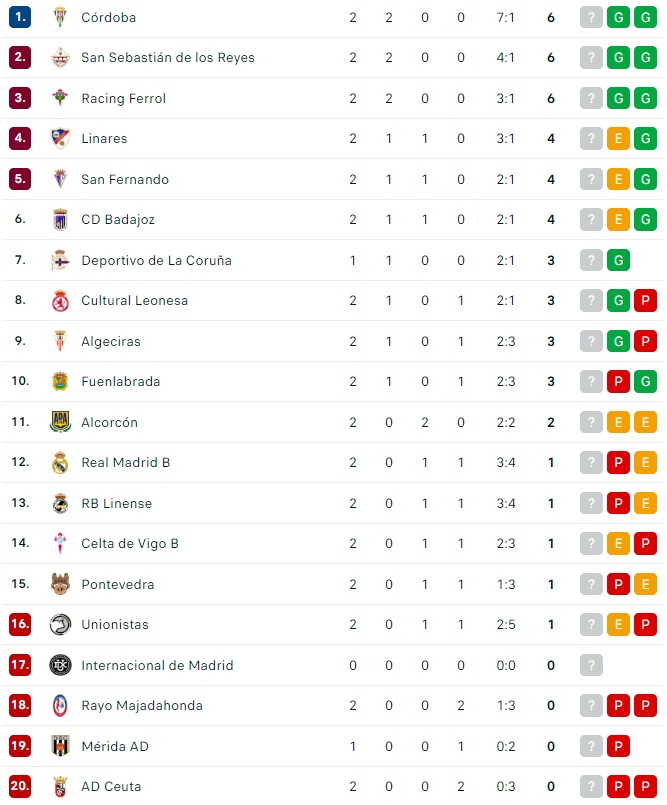This screenshot has width=667, height=805.
Task: Open the Unionistas club crest
Action: click(x=60, y=624)
